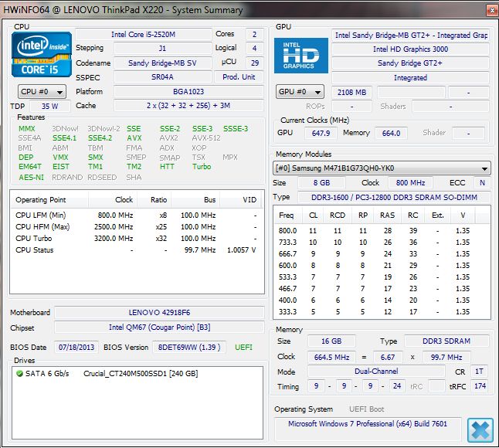Click the memory clock value 664.5 MHz

331,358
